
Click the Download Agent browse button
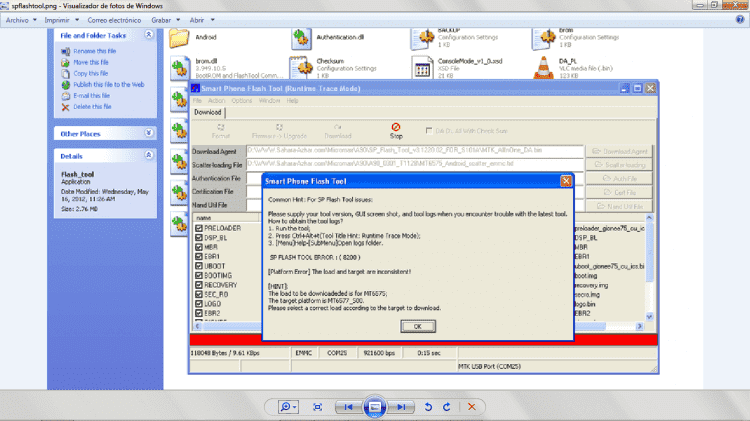pos(619,151)
